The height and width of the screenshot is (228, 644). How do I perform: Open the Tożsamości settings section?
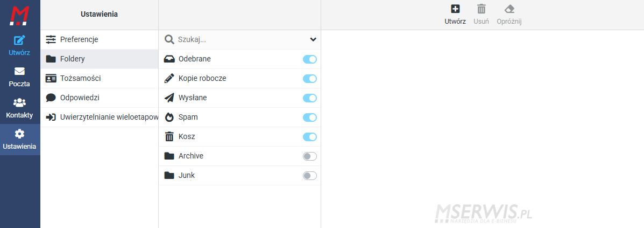pos(100,78)
